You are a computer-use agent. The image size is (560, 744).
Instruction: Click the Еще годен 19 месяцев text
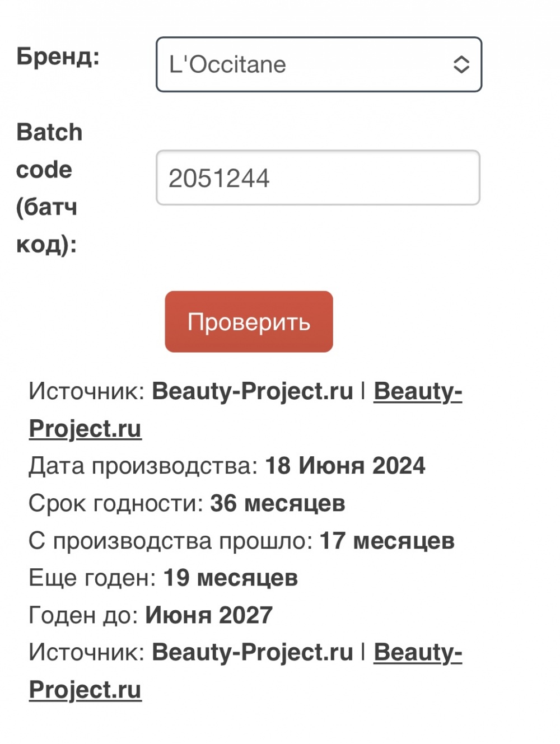(x=162, y=577)
